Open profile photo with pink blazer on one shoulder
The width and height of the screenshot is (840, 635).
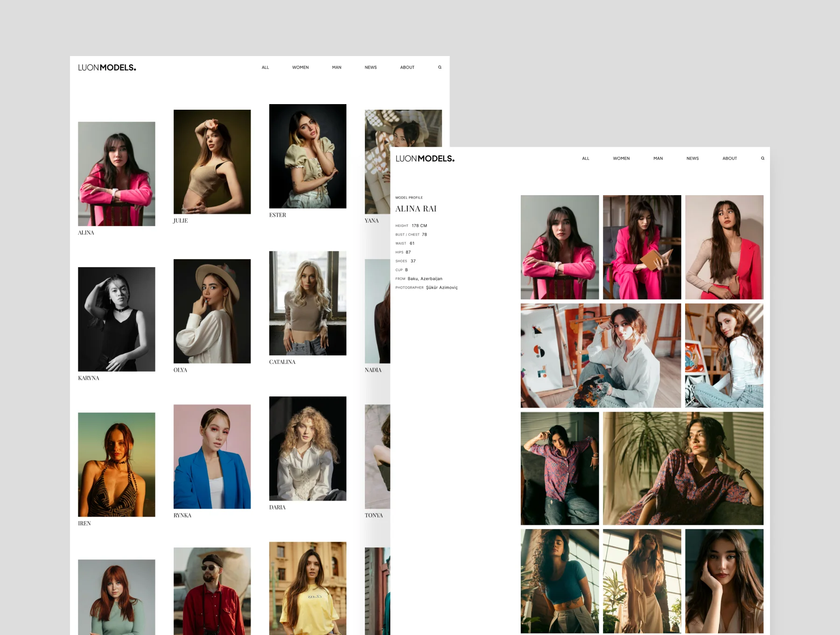coord(724,247)
